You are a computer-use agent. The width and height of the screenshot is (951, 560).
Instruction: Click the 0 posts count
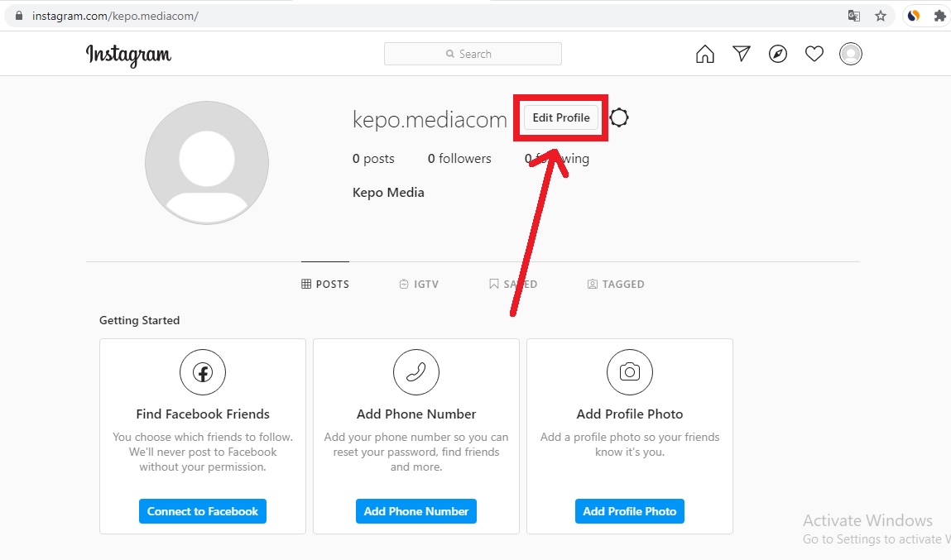point(373,159)
